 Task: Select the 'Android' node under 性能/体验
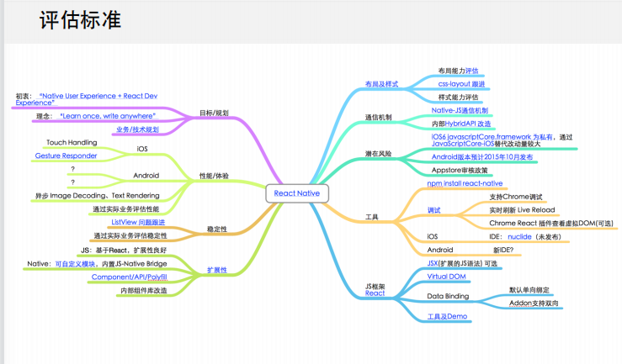coord(146,176)
